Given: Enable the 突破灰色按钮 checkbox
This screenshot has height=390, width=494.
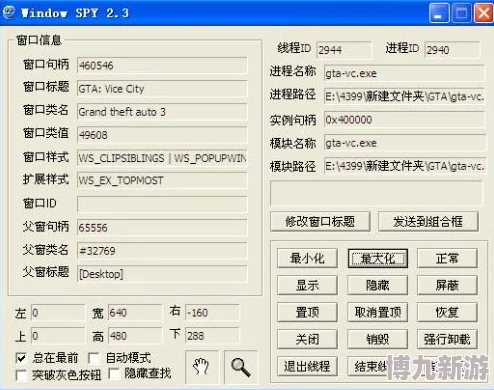Looking at the screenshot, I should click(x=21, y=375).
